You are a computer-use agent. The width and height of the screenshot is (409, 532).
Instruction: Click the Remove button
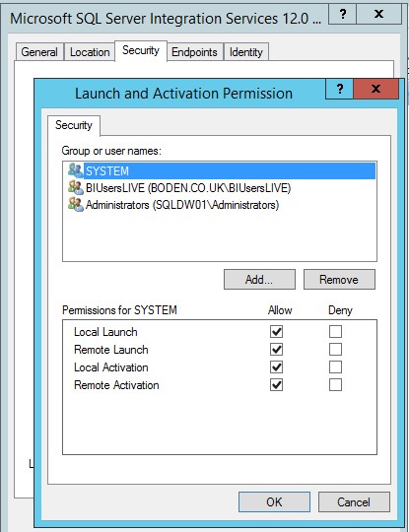tap(339, 280)
